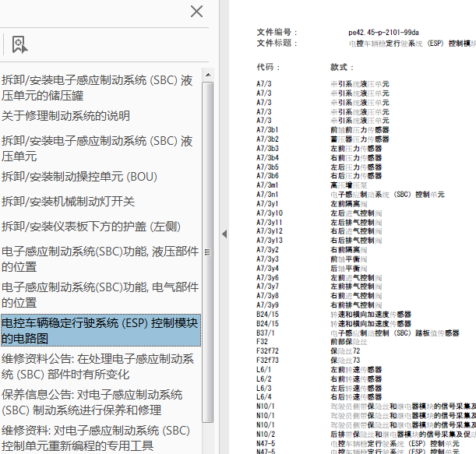Click description 后轴平衡阀
Image resolution: width=476 pixels, height=454 pixels.
[348, 269]
